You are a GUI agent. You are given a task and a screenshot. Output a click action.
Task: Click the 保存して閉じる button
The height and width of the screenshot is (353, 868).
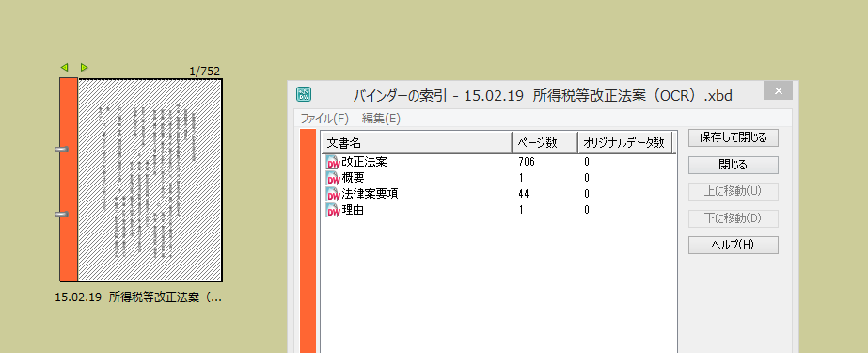[x=733, y=138]
